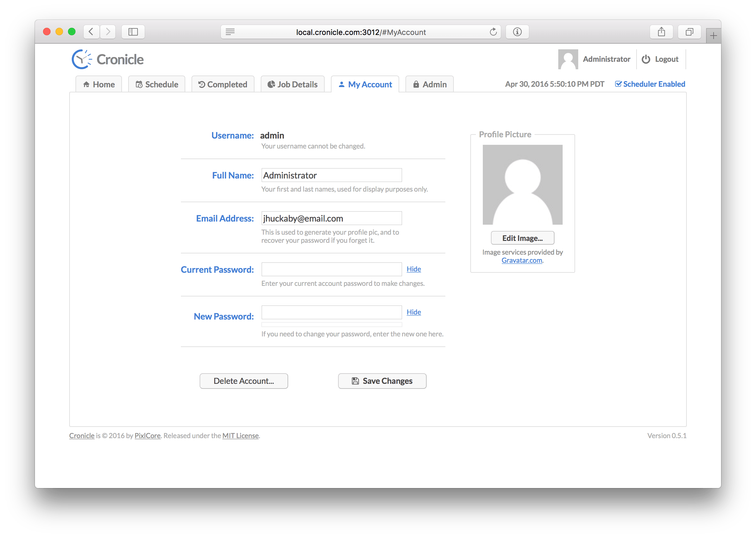Screen dimensions: 756x538
Task: Click the large profile picture thumbnail
Action: (522, 185)
